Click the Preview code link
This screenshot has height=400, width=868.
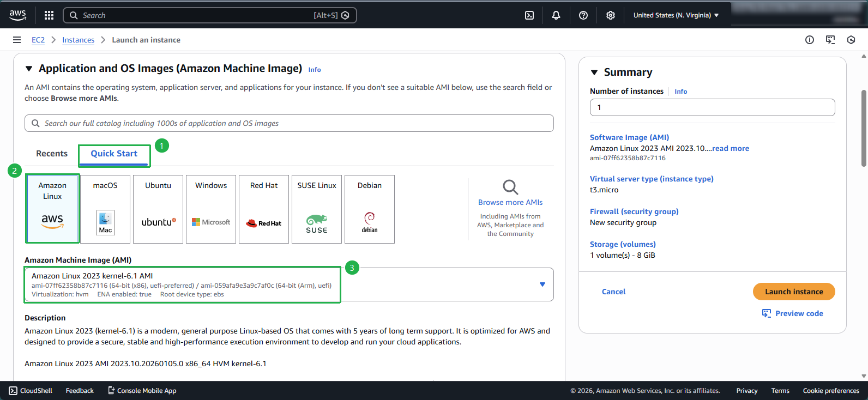(x=799, y=313)
